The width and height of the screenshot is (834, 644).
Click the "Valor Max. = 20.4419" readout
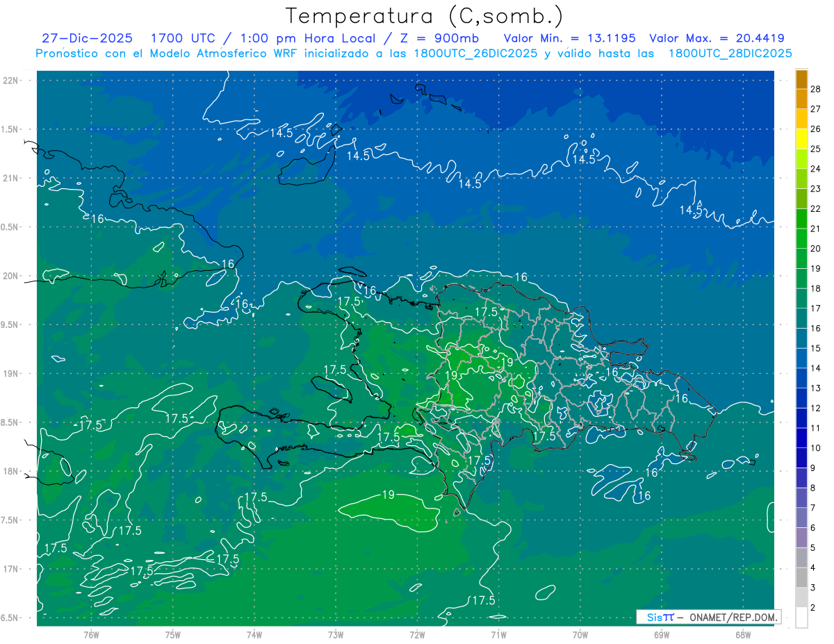click(x=717, y=38)
